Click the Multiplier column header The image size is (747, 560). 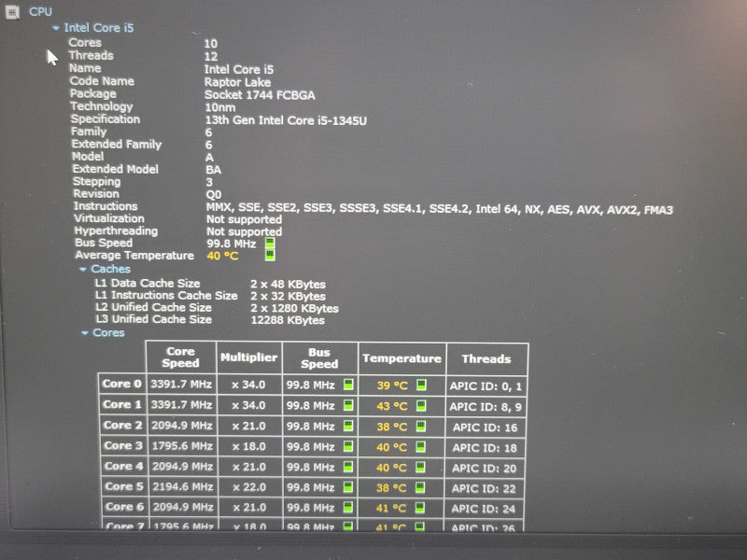[x=248, y=357]
